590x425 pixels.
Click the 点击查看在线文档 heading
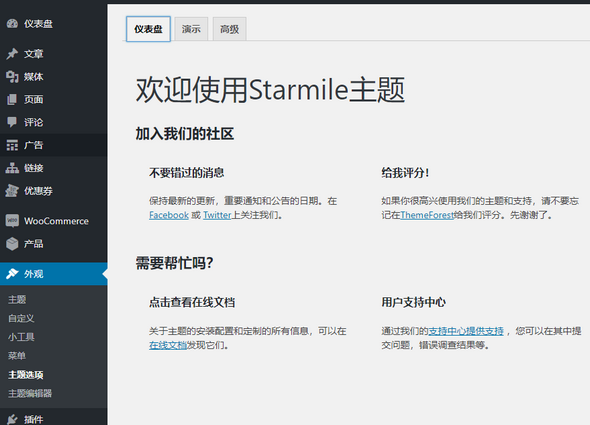coord(192,302)
